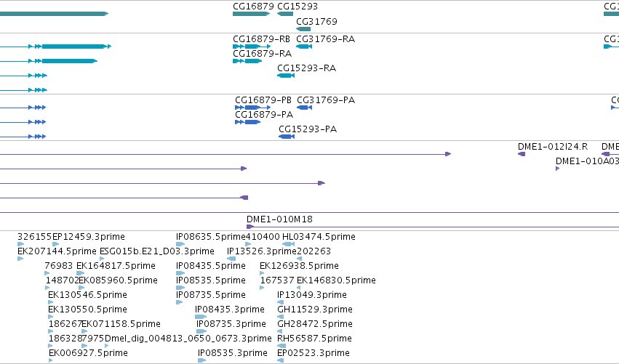Viewport: 619px width, 364px height.
Task: Click RH56587.5prime feature
Action: 281,347
